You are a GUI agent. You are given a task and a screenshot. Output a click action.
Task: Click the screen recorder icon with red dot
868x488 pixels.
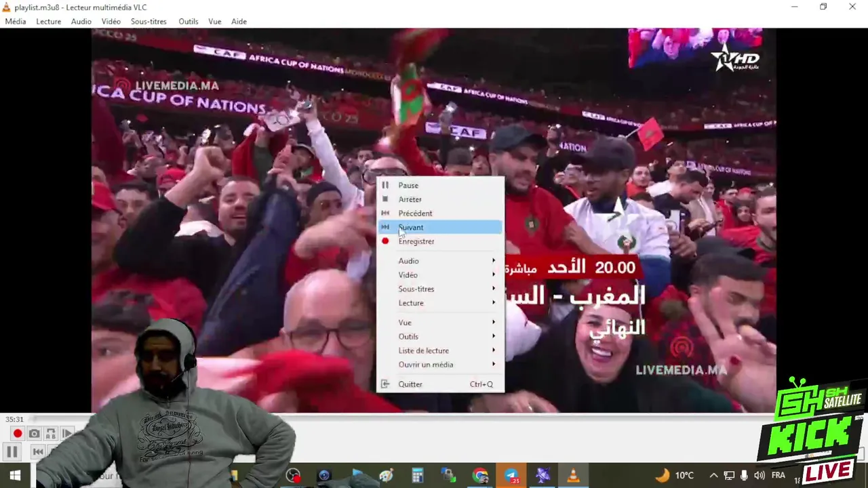coord(293,476)
